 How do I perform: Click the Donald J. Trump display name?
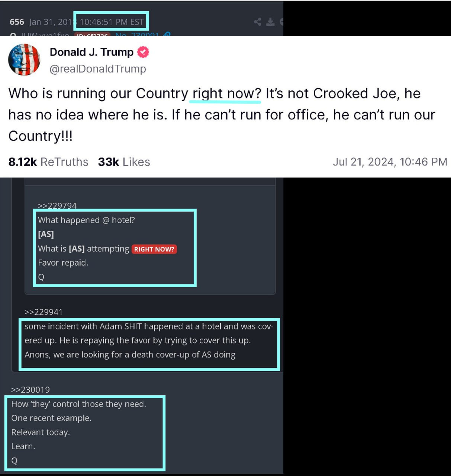[x=91, y=52]
